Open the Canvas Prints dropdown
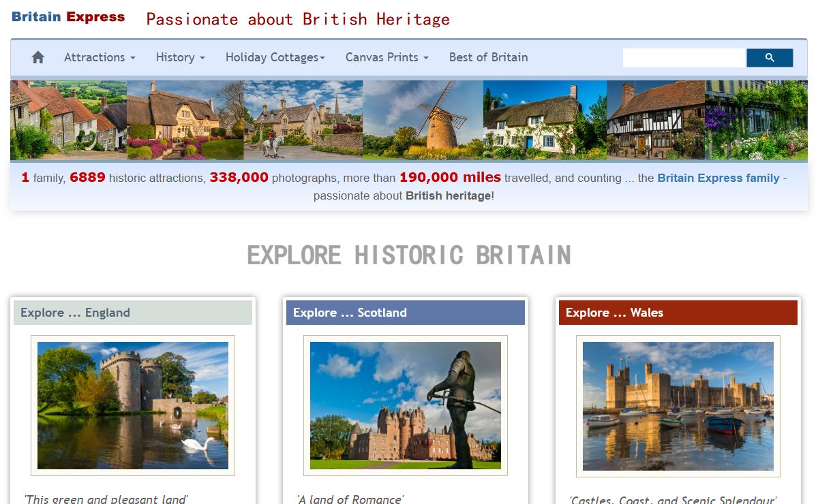The image size is (818, 504). point(387,57)
